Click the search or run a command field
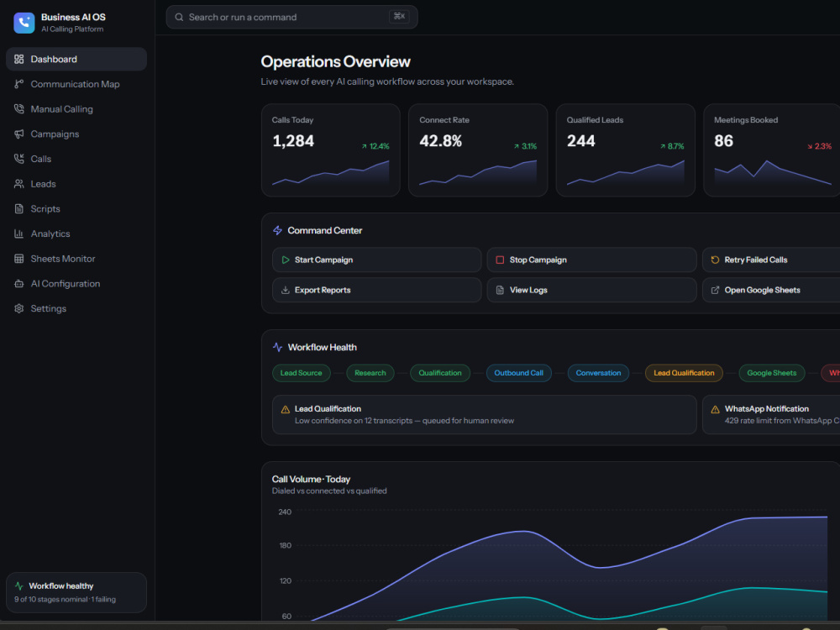This screenshot has height=630, width=840. click(x=292, y=17)
